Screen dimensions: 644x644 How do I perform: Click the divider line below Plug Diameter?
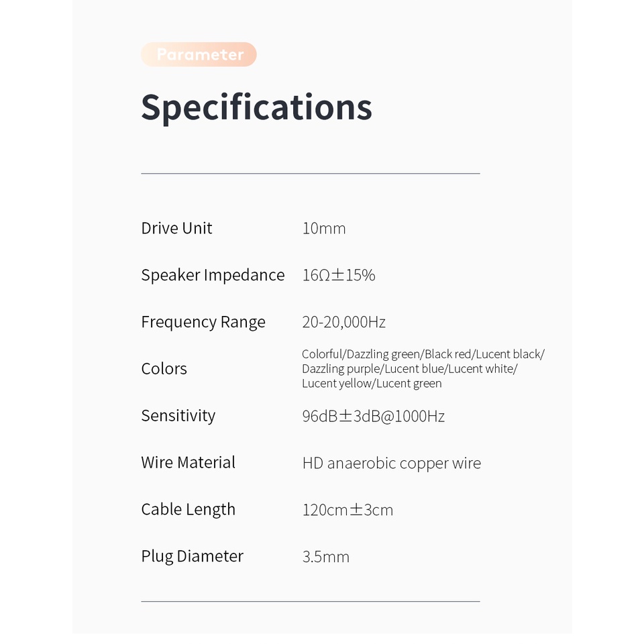coord(310,602)
